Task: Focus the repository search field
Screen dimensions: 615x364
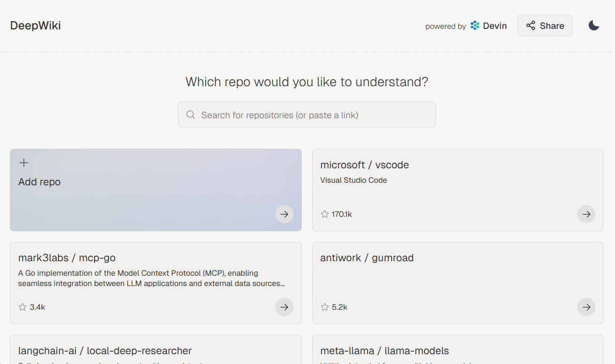Action: [x=306, y=115]
